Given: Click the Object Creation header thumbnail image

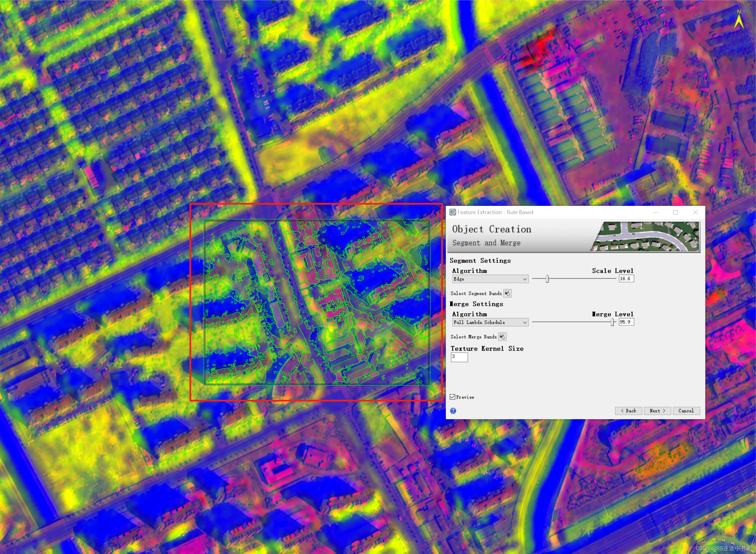Looking at the screenshot, I should pos(645,236).
